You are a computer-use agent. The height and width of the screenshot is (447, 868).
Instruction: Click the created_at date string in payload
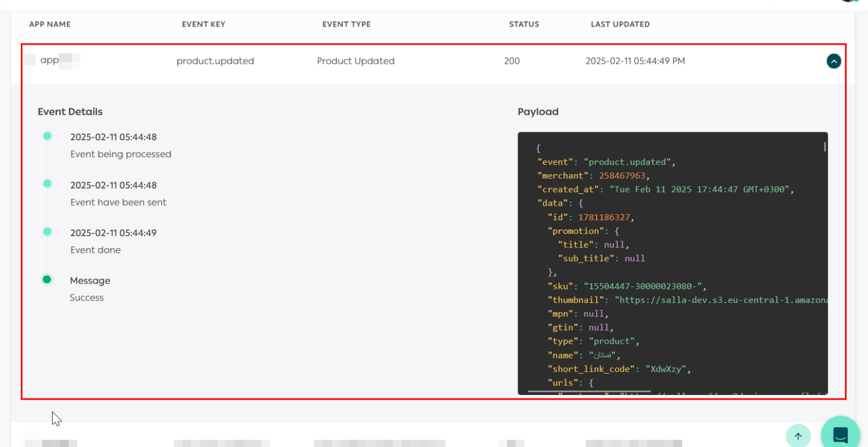coord(700,189)
